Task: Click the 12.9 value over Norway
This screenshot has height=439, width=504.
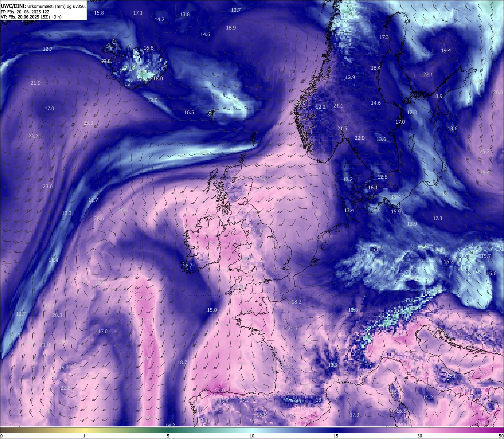Action: (350, 77)
